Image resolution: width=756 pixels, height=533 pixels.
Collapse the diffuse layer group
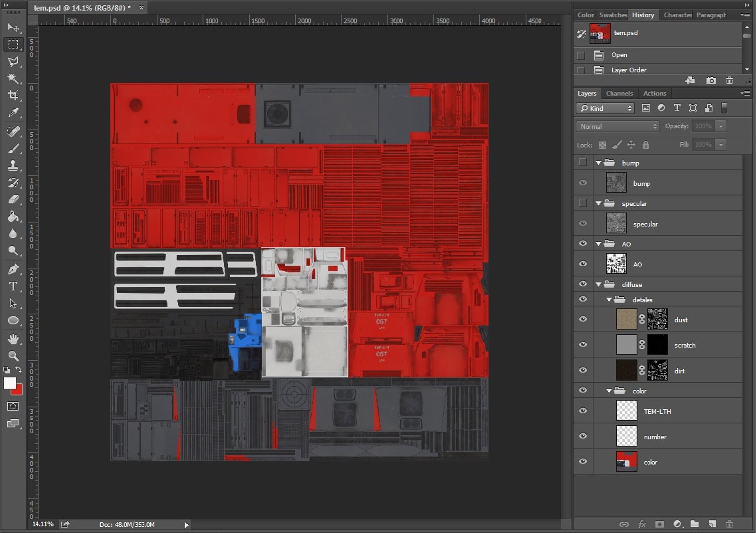[x=598, y=284]
